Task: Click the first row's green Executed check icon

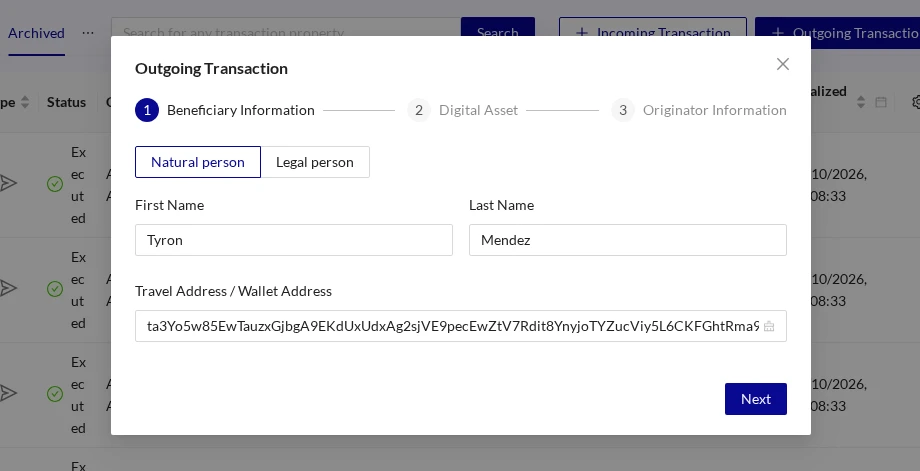Action: pyautogui.click(x=55, y=184)
